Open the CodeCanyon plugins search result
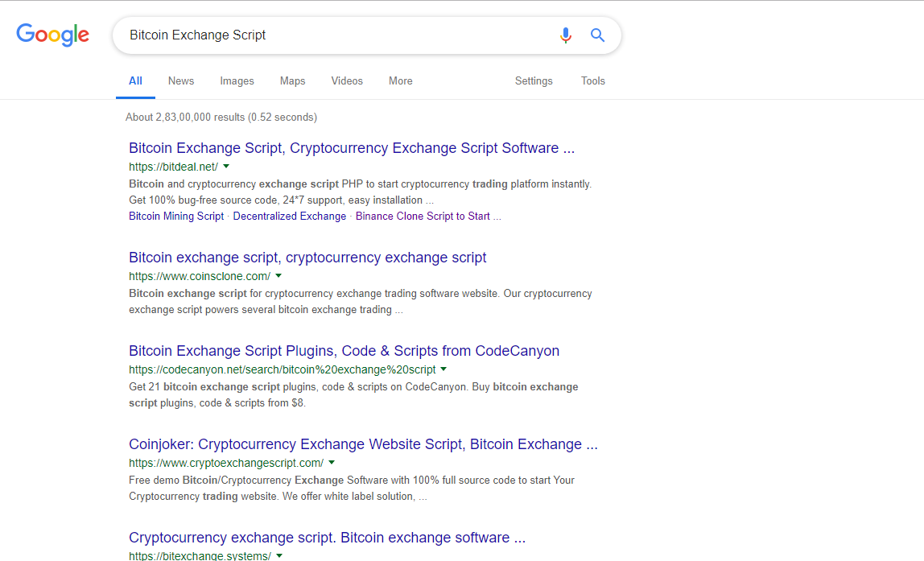 tap(344, 350)
